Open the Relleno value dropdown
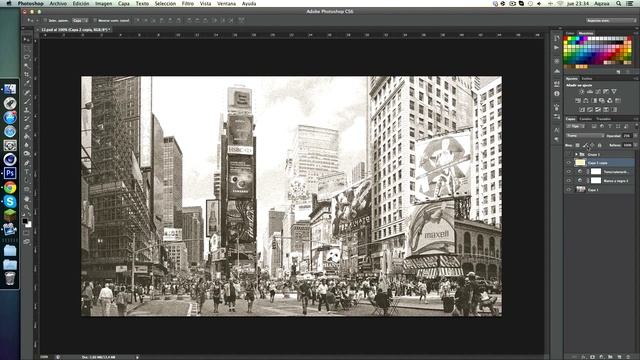This screenshot has width=640, height=360. click(x=636, y=145)
